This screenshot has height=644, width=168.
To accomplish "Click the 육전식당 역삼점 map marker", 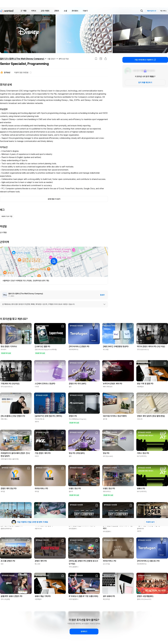I will (49, 269).
